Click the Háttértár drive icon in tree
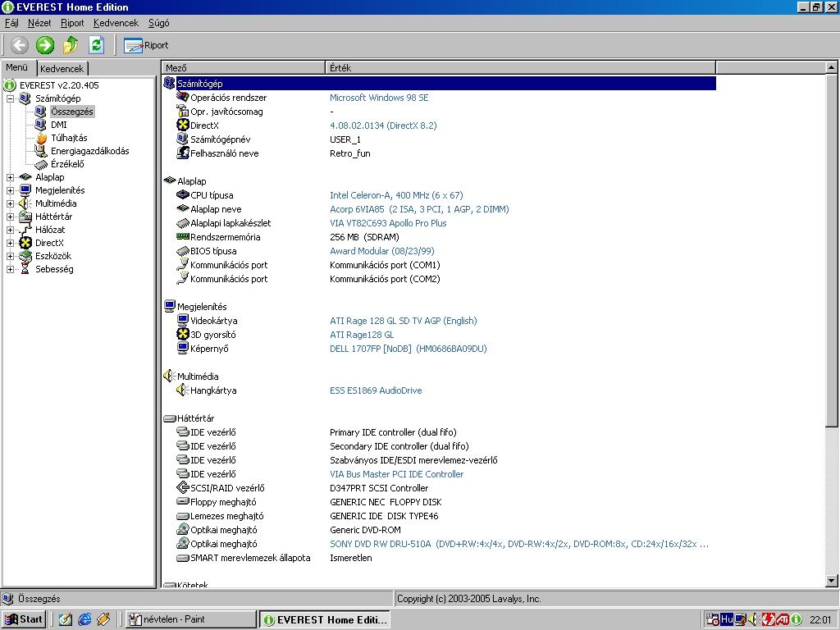Viewport: 840px width, 630px height. coord(25,217)
